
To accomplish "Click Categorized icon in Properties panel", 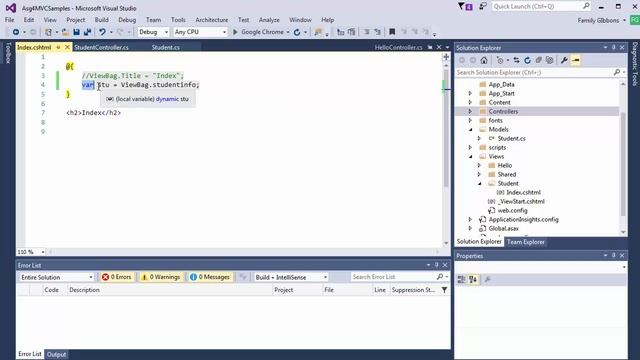I will click(x=462, y=280).
